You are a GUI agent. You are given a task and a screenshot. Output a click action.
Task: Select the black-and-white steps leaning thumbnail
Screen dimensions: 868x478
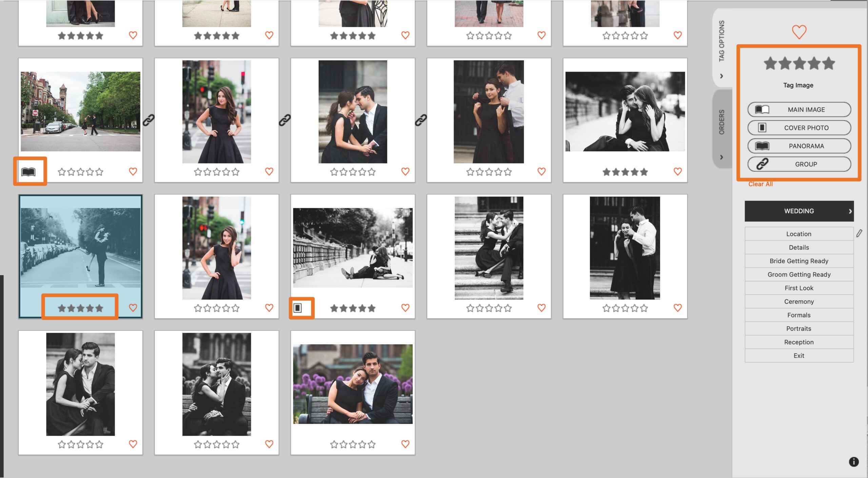pos(80,384)
